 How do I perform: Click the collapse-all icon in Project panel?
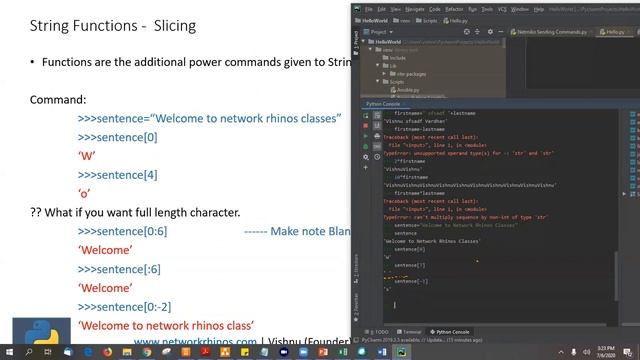pos(477,32)
